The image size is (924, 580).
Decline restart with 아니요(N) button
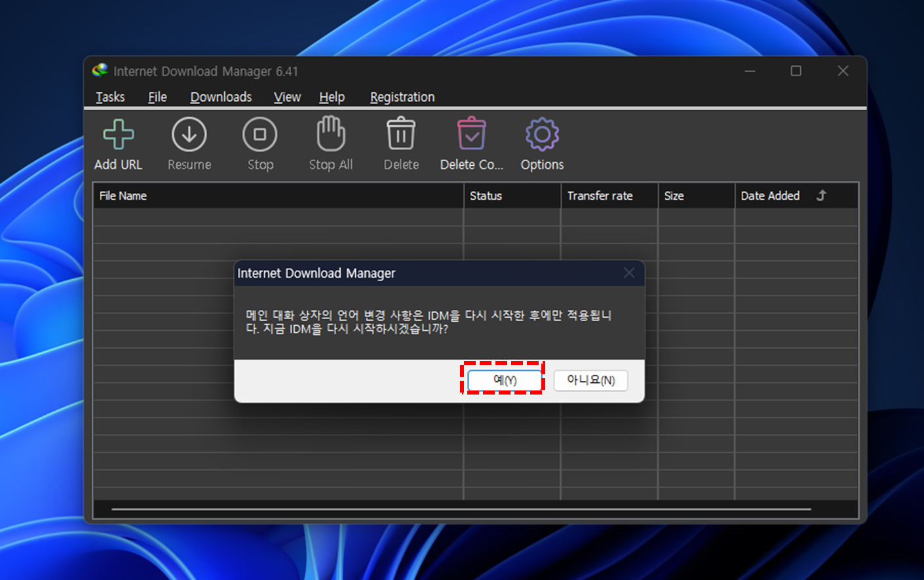coord(590,380)
